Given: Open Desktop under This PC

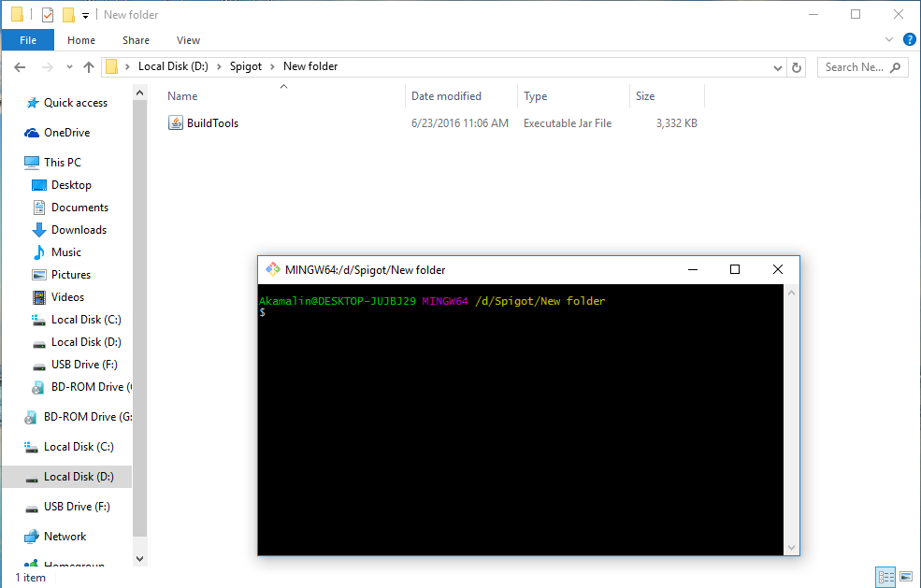Looking at the screenshot, I should 71,185.
